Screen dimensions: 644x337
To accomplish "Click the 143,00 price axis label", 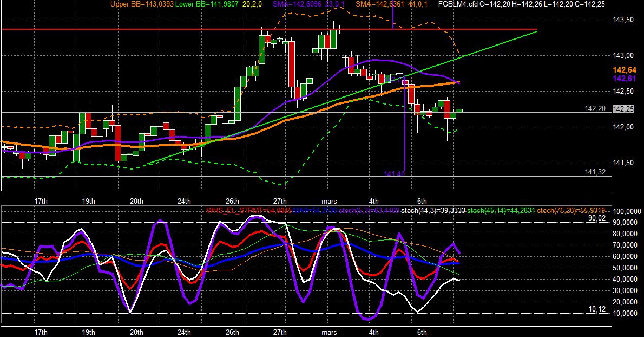I will coord(623,55).
